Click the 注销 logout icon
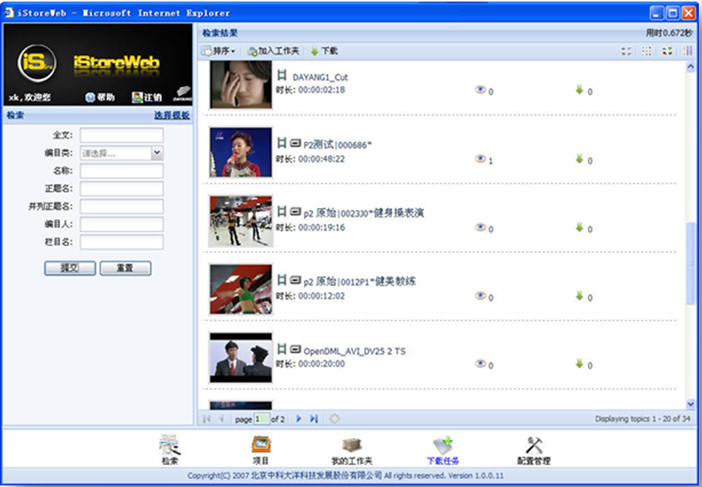The height and width of the screenshot is (487, 702). tap(137, 97)
